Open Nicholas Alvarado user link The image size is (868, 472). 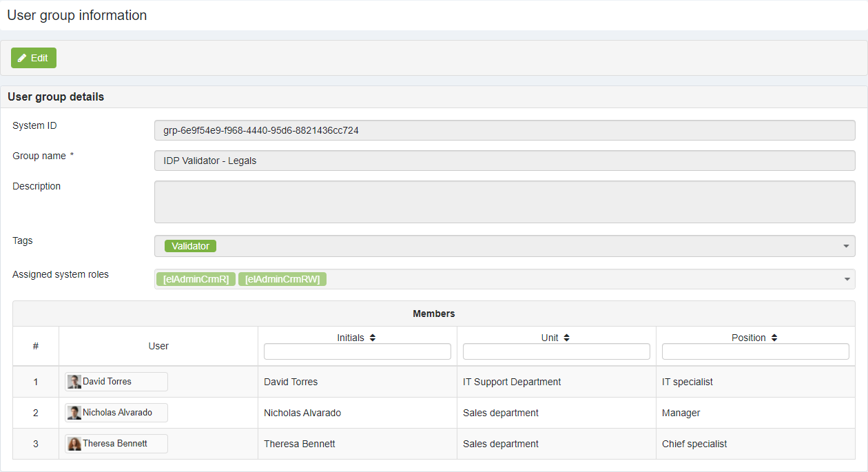click(x=117, y=413)
